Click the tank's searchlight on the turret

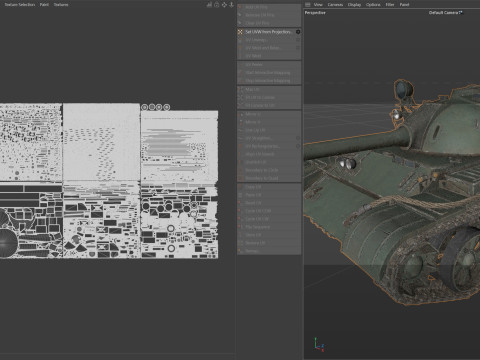tap(404, 89)
